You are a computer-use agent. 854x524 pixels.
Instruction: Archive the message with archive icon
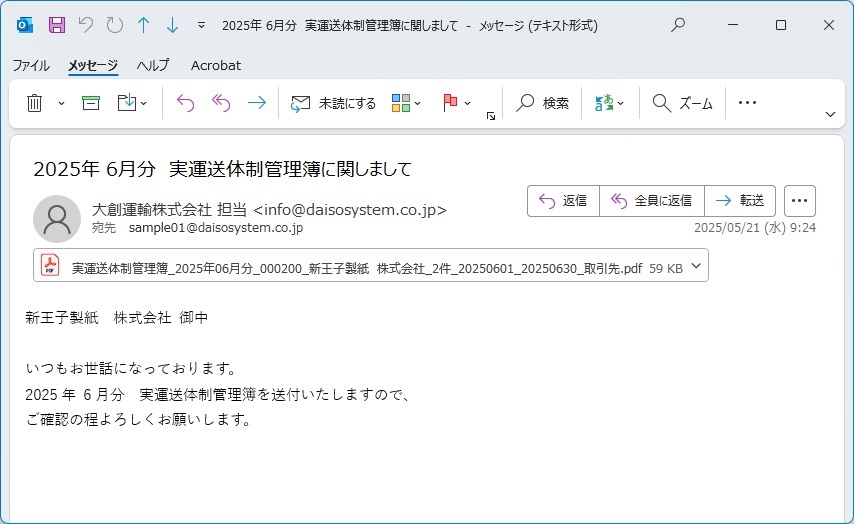[x=91, y=103]
